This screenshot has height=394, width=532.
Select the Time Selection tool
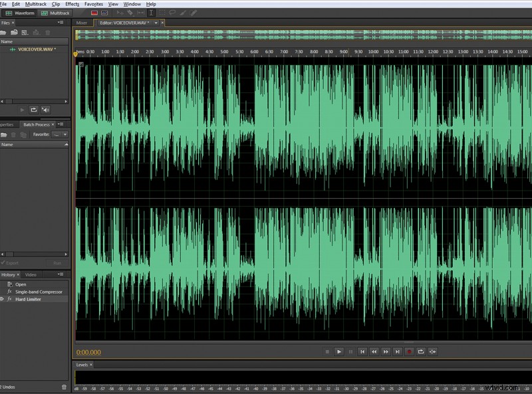pos(150,13)
